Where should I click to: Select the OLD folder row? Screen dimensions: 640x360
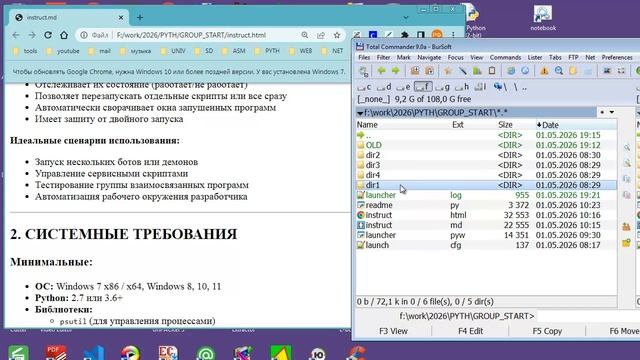click(486, 145)
